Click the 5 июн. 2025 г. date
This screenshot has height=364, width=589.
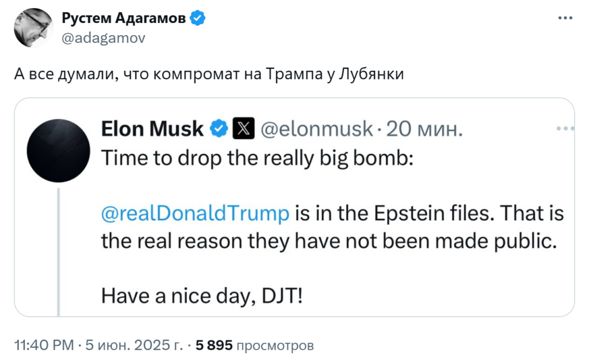coord(135,345)
